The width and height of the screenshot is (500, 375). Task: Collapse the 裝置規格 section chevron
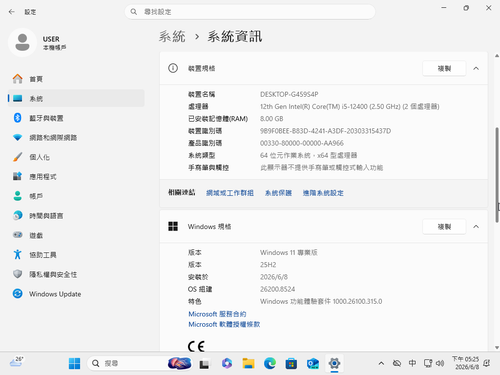click(x=476, y=68)
